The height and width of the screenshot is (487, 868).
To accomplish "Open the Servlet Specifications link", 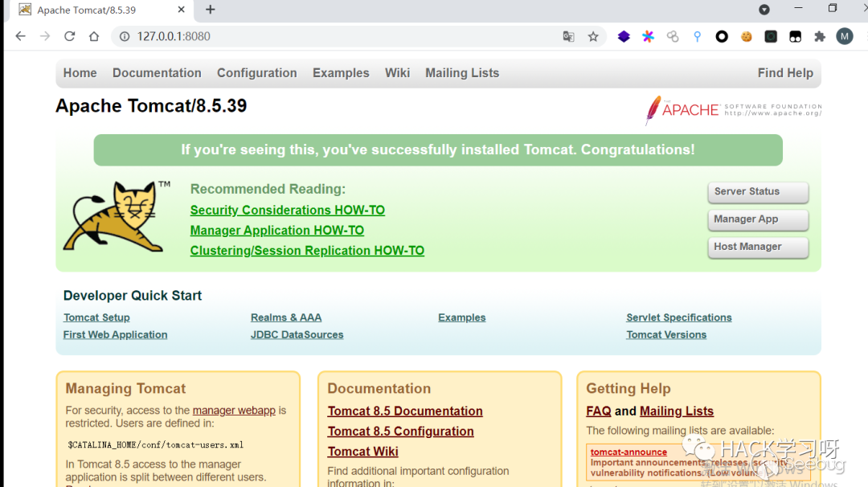I will click(678, 317).
